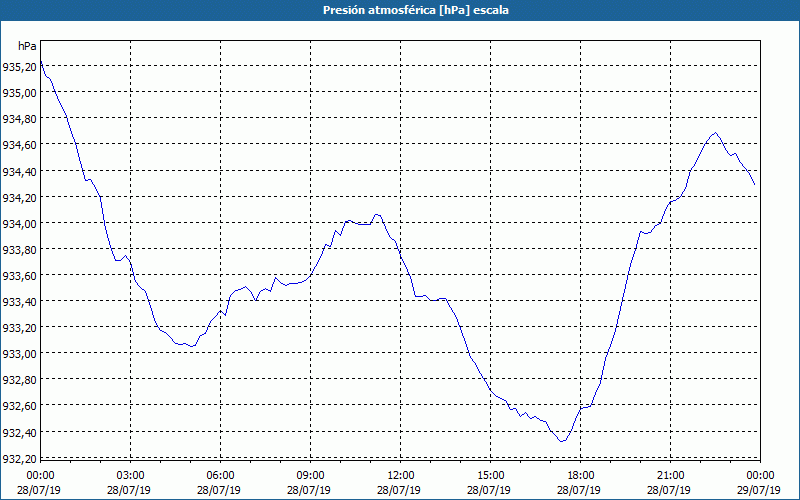This screenshot has width=800, height=500.
Task: Select the 933,60 axis value
Action: (19, 275)
